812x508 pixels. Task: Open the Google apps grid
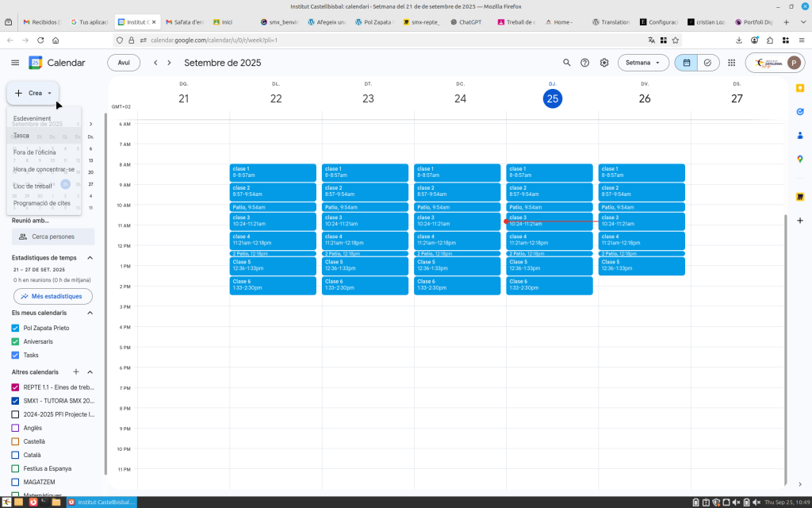point(731,63)
